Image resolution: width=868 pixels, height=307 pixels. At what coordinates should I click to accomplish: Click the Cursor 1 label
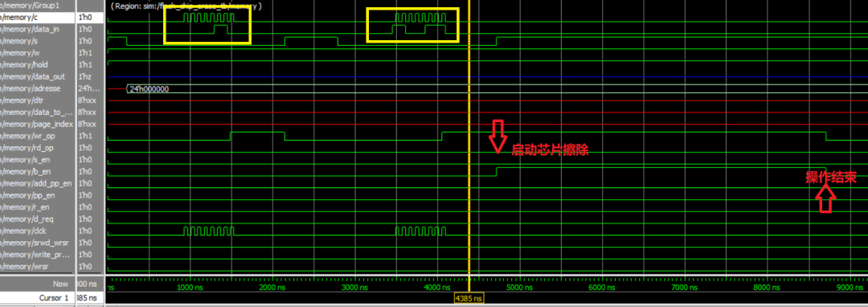tap(53, 298)
